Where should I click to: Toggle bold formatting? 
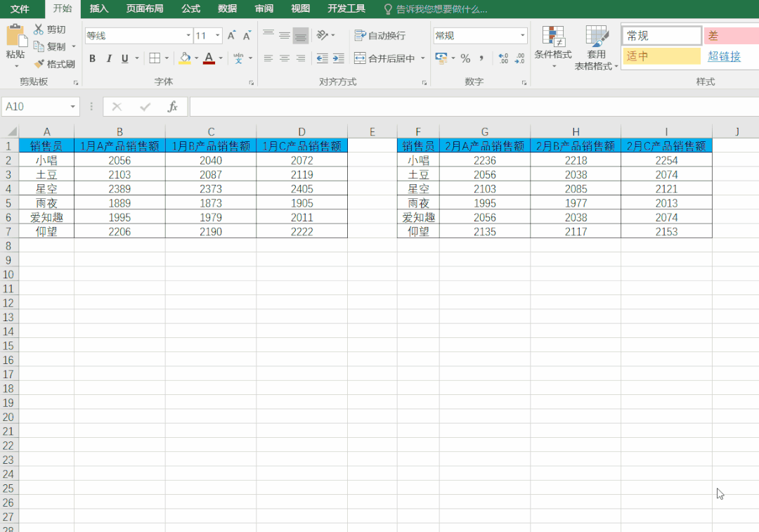point(93,58)
